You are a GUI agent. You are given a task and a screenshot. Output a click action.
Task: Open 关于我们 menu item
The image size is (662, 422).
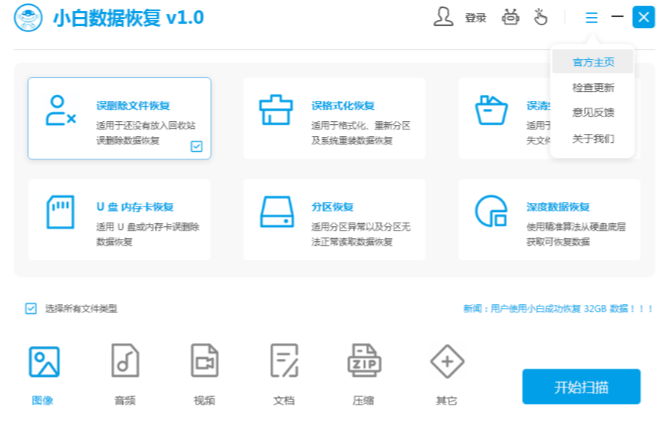[592, 139]
